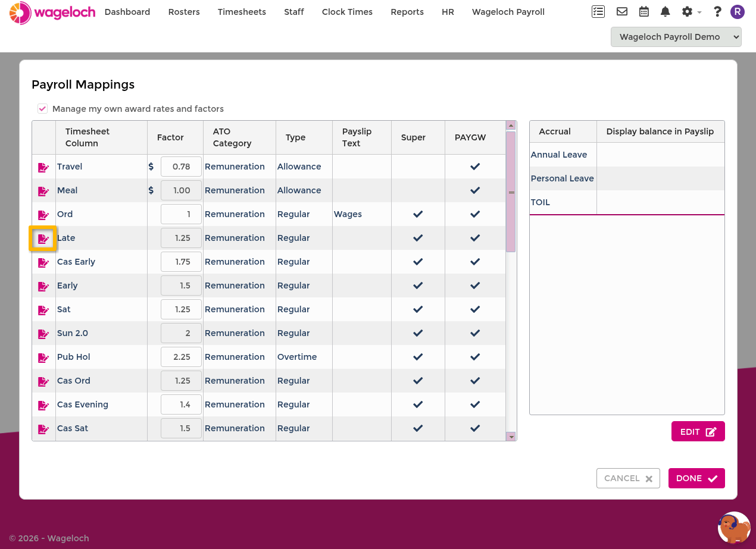
Task: Toggle the Super checkmark for the Cas Evening row
Action: pos(418,404)
